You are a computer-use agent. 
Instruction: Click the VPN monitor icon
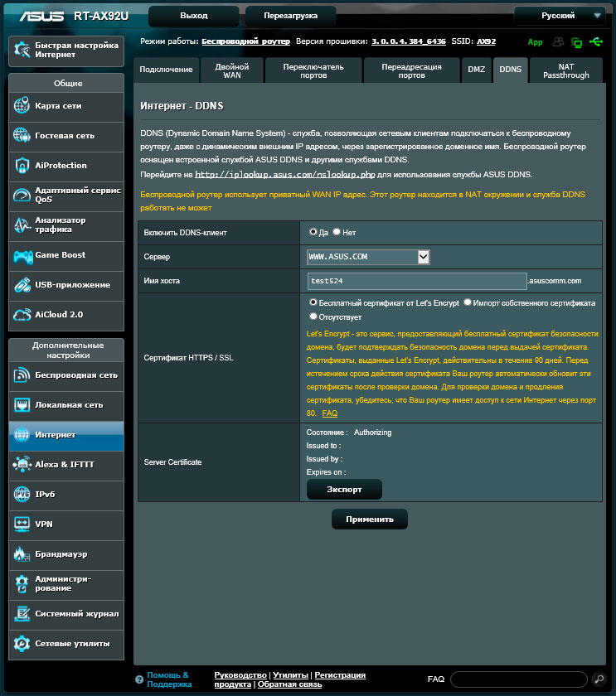pyautogui.click(x=22, y=524)
